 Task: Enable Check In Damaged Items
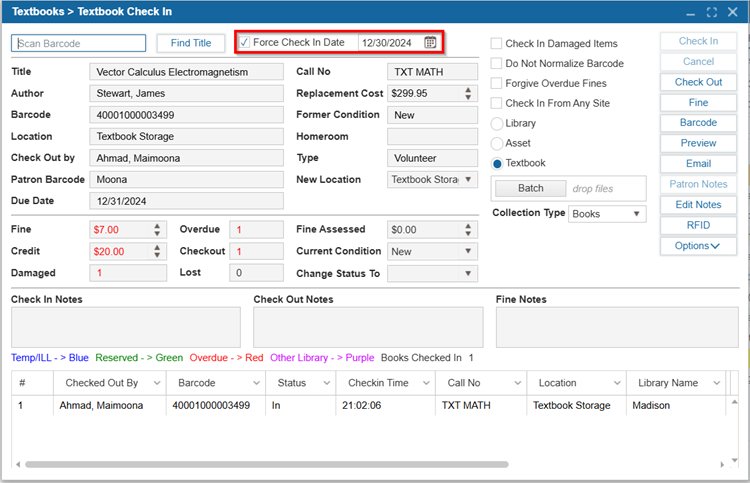point(496,44)
